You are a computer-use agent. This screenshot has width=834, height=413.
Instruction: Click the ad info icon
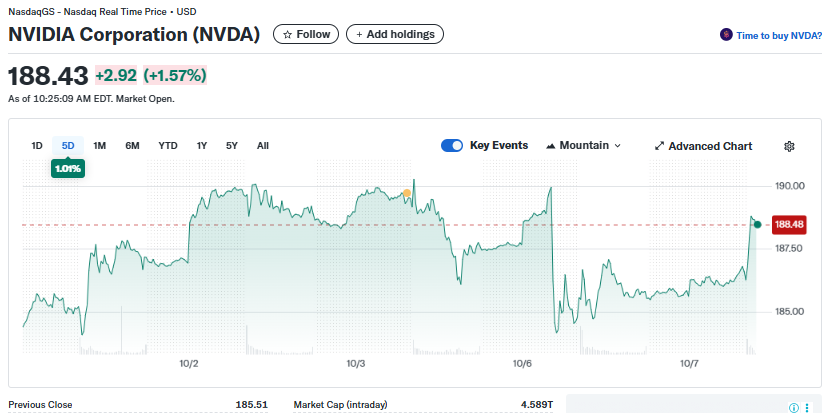[x=794, y=407]
